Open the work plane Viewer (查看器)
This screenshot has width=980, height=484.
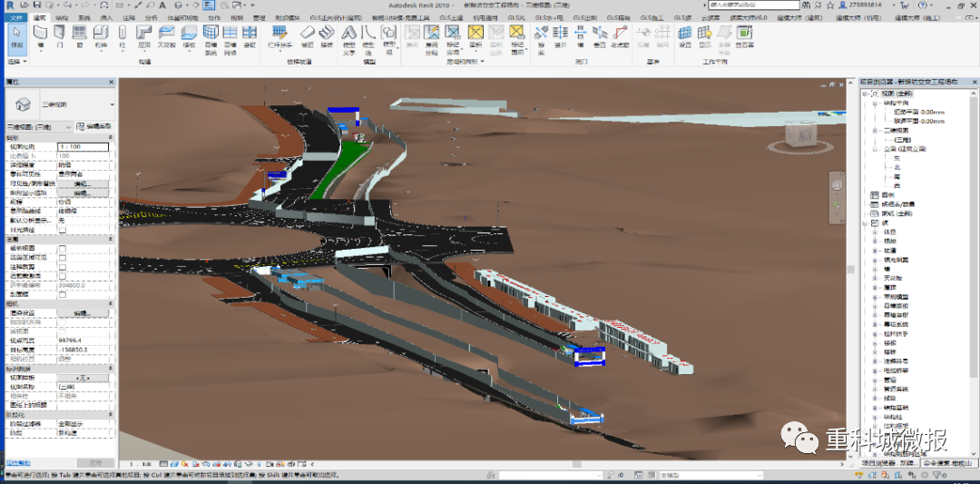click(x=744, y=37)
